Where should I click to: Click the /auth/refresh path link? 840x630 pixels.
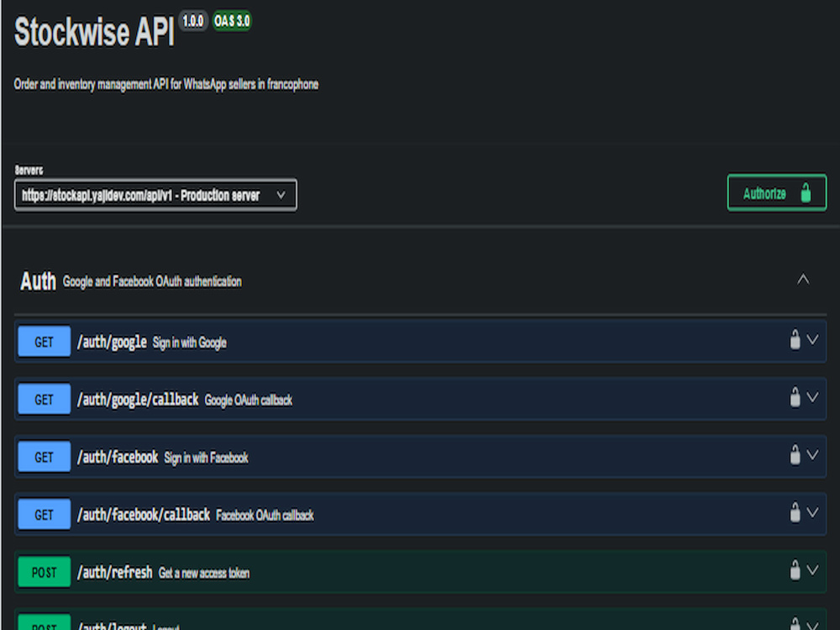click(114, 572)
